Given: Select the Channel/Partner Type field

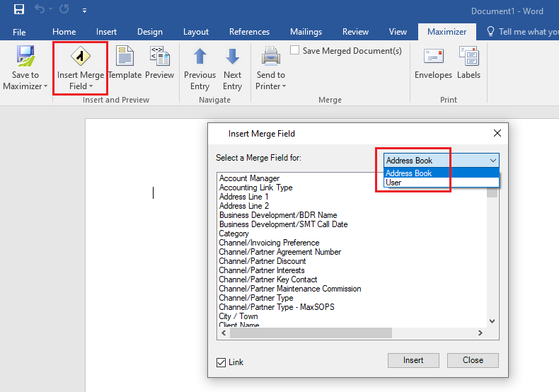Looking at the screenshot, I should 256,299.
